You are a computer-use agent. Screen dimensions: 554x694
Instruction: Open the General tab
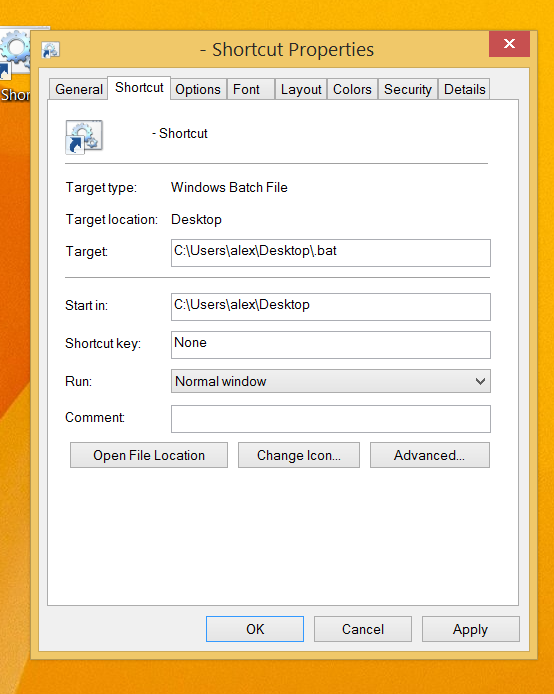coord(78,89)
